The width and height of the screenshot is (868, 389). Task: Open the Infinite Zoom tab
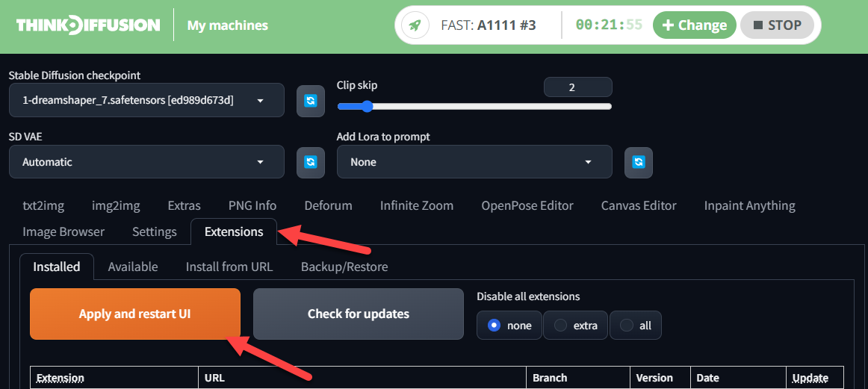(x=417, y=206)
